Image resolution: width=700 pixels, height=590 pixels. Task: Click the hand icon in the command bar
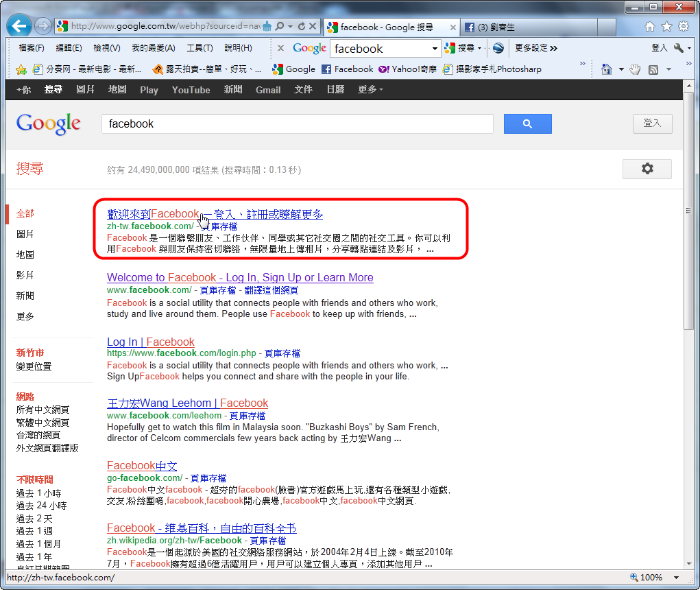point(634,69)
